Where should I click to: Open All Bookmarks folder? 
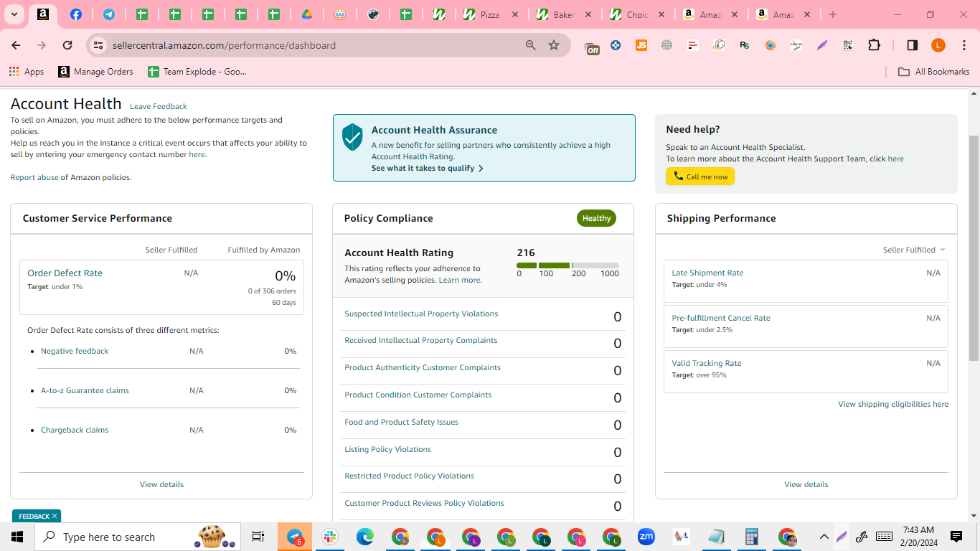933,72
